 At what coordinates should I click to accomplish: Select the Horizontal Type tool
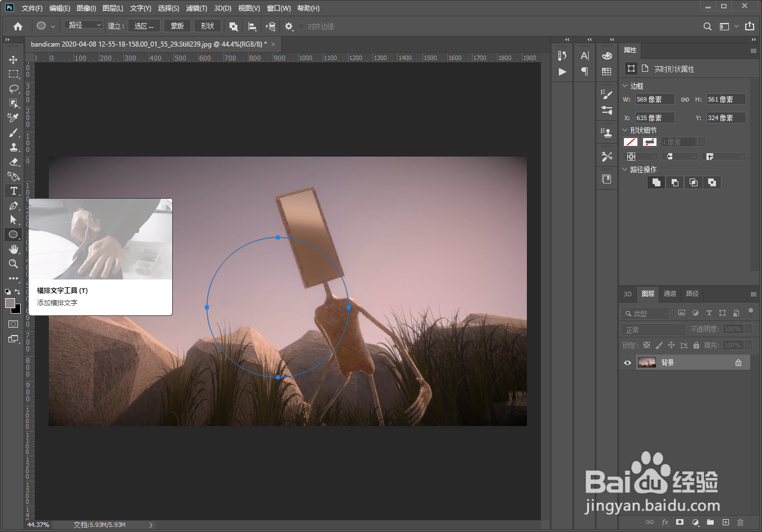coord(13,191)
